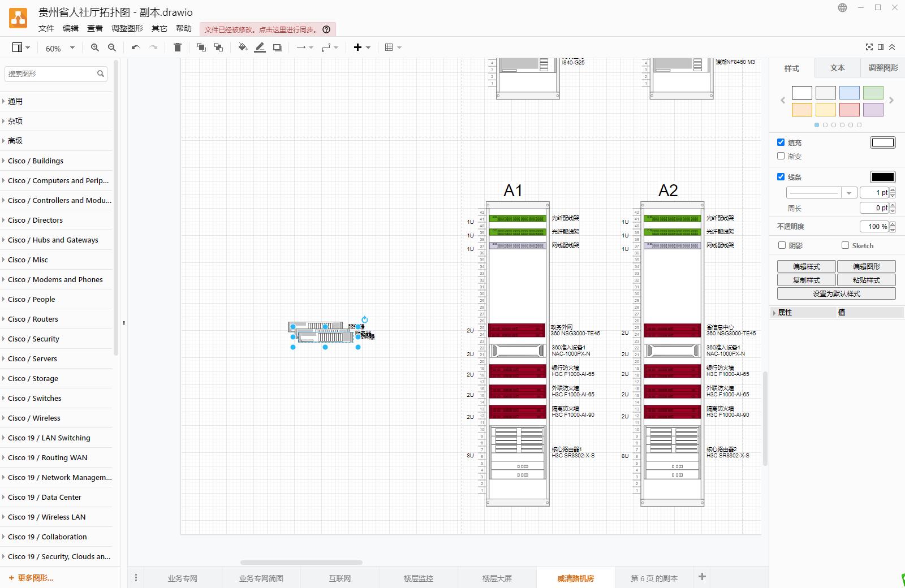Expand the Cisco / Routers shape library
Viewport: 905px width, 588px height.
pyautogui.click(x=57, y=319)
